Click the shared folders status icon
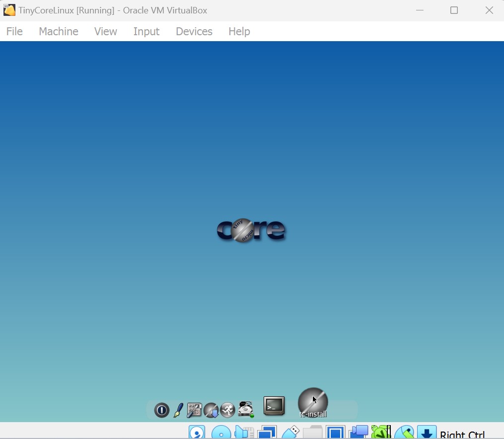Screen dimensions: 504x439 click(312, 432)
